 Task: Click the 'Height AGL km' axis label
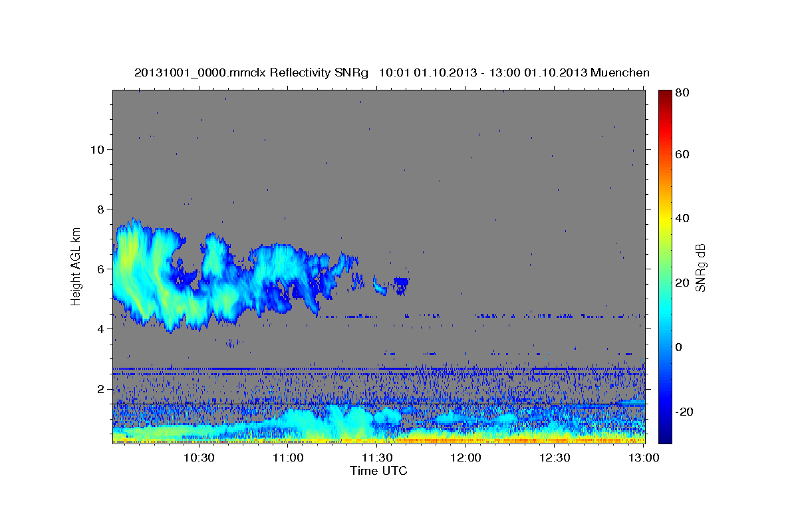coord(76,267)
